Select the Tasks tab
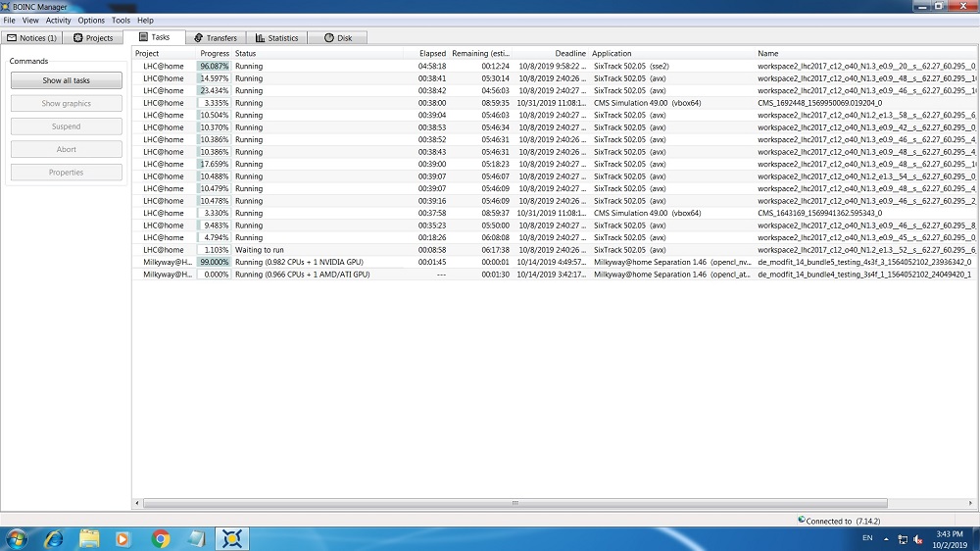The width and height of the screenshot is (980, 551). tap(154, 37)
